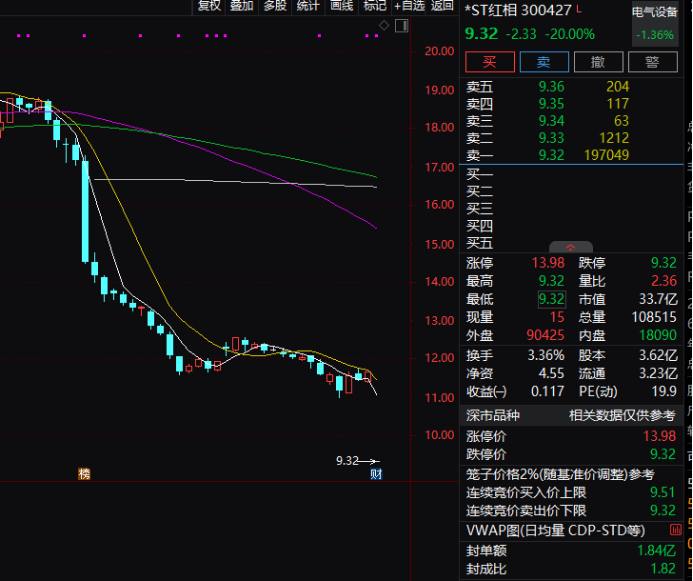Image resolution: width=693 pixels, height=581 pixels.
Task: Add stock via +自选 button
Action: click(x=409, y=6)
